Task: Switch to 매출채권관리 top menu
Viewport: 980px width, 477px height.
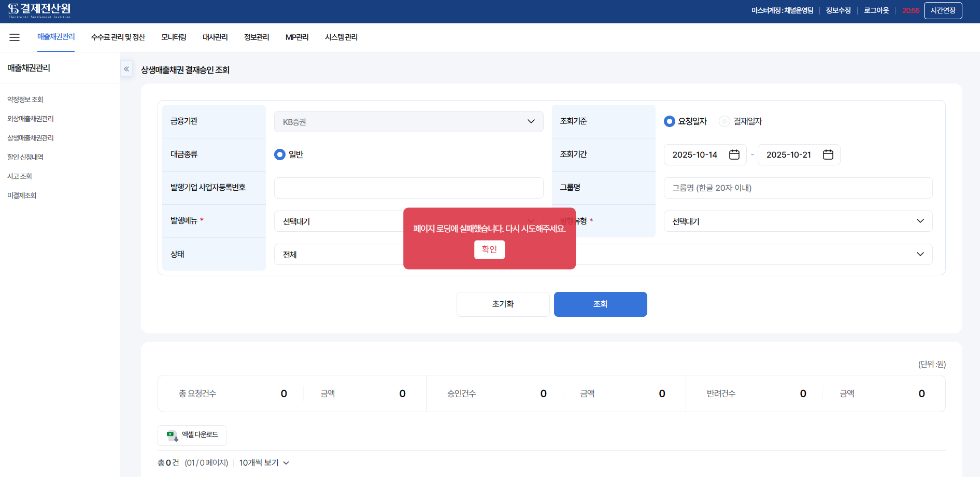Action: coord(56,37)
